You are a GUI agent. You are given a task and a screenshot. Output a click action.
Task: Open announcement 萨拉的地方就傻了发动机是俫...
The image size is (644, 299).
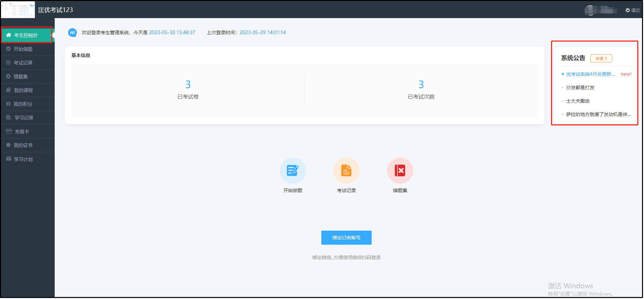point(598,114)
